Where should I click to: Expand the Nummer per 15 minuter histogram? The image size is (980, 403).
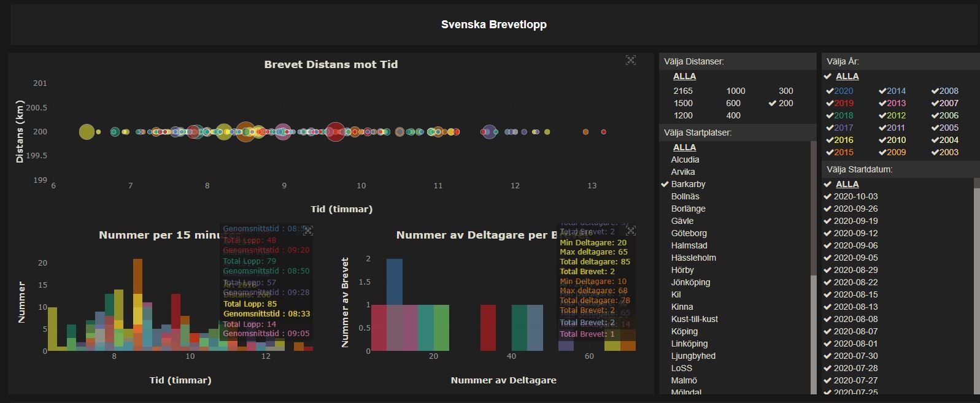coord(308,231)
